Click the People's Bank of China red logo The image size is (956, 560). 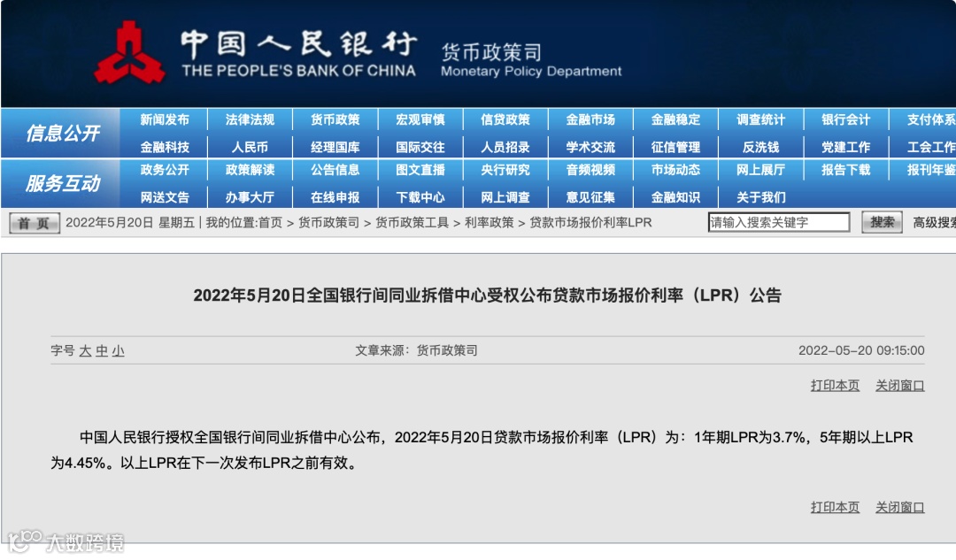click(x=129, y=52)
